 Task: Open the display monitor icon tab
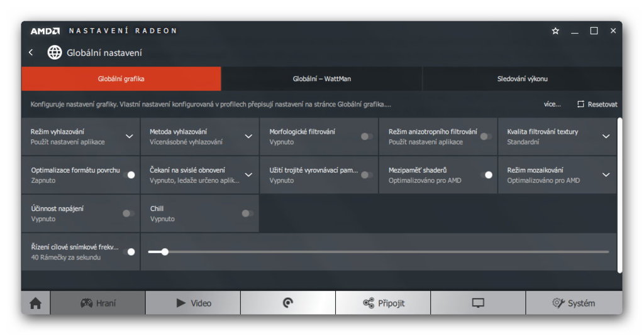[478, 303]
